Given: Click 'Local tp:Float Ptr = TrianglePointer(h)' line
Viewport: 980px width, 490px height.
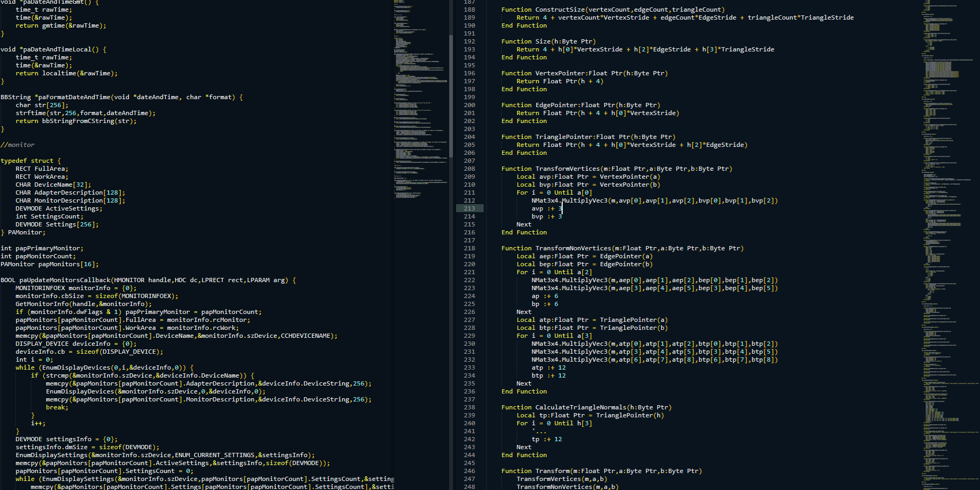Looking at the screenshot, I should pyautogui.click(x=590, y=415).
